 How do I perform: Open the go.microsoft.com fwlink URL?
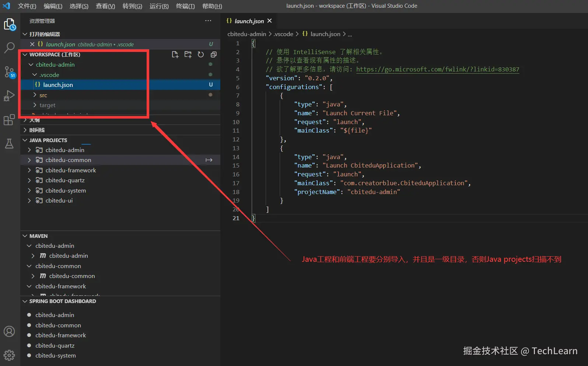438,69
